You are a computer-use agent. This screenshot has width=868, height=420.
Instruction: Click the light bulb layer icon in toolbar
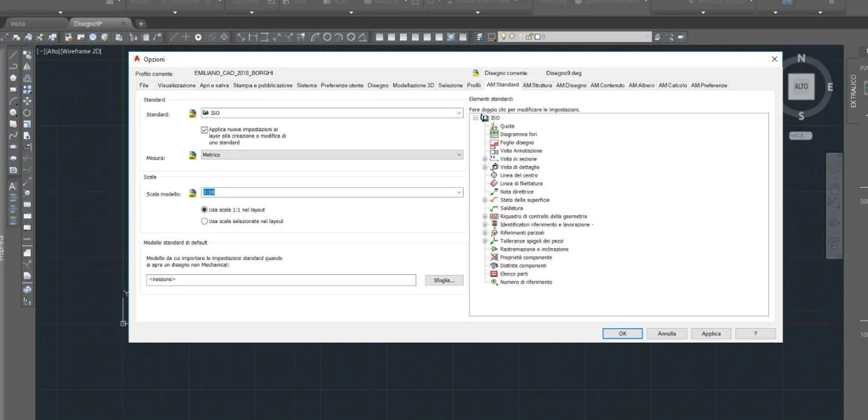[x=503, y=37]
